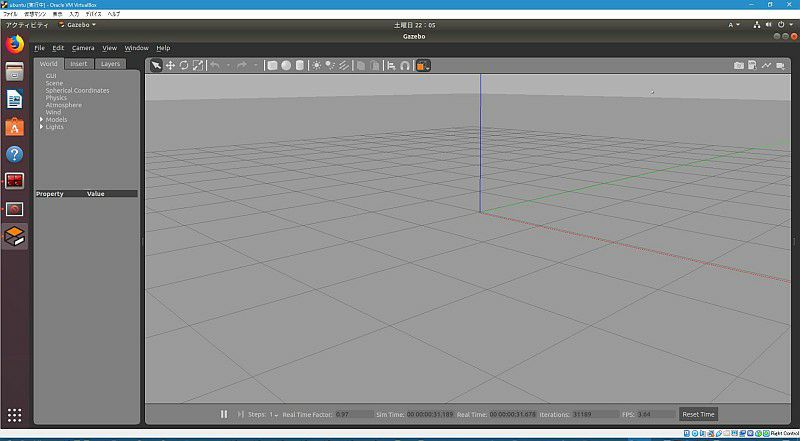Open the input source A dropdown
Image resolution: width=800 pixels, height=441 pixels.
point(734,24)
